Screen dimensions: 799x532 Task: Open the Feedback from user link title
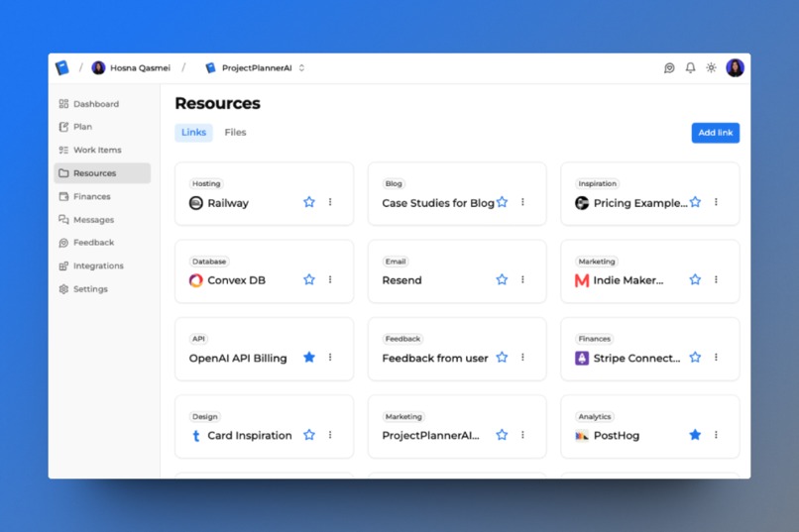(x=435, y=359)
